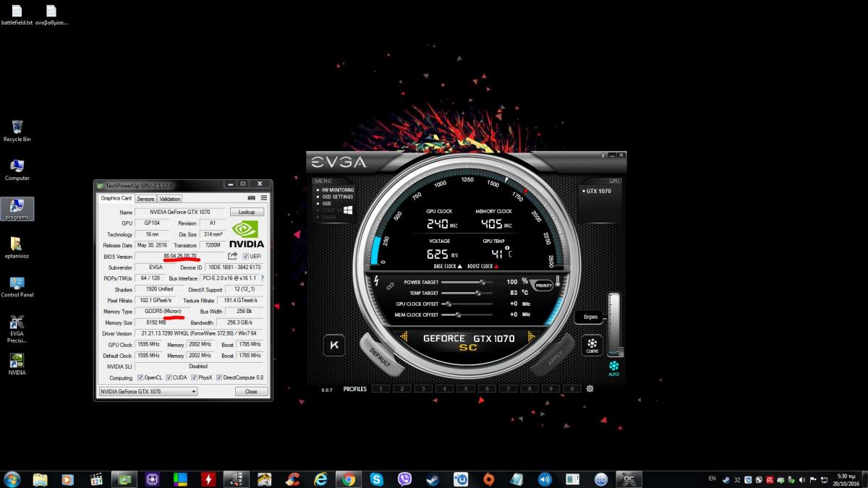Click the Close button in GPU-Z
The height and width of the screenshot is (488, 868).
click(x=251, y=391)
